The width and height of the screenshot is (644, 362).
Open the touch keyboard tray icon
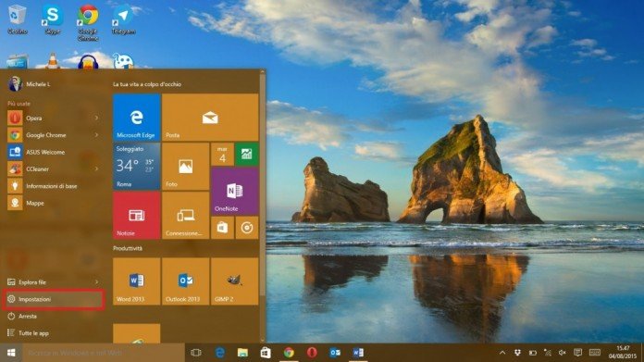pyautogui.click(x=595, y=353)
